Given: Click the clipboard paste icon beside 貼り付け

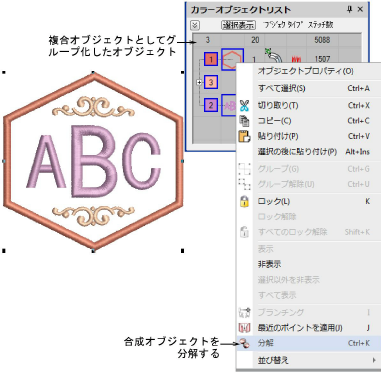Looking at the screenshot, I should pyautogui.click(x=244, y=136).
